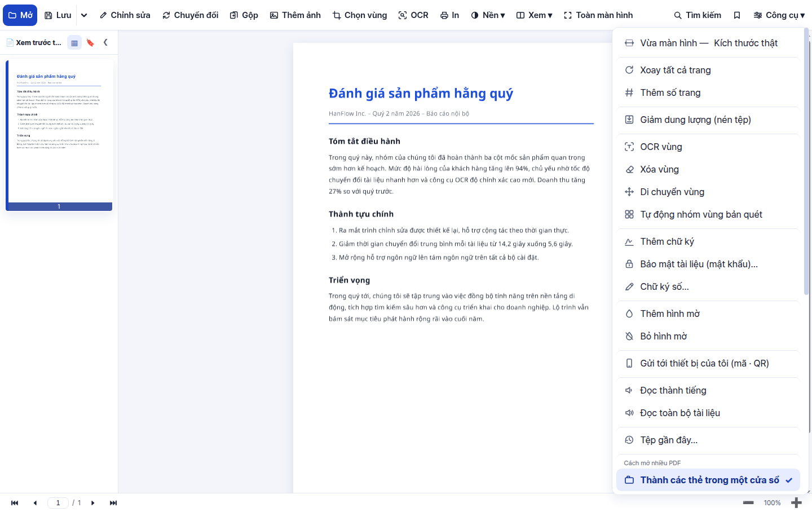Screen dimensions: 812x512
Task: Activate Chọn vùng selection mode
Action: click(360, 15)
